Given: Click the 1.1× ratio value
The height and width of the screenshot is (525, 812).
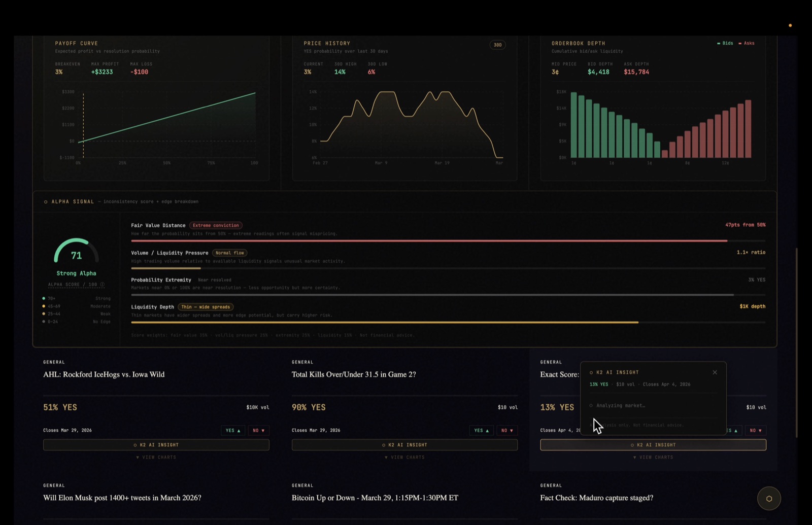Looking at the screenshot, I should pos(751,252).
